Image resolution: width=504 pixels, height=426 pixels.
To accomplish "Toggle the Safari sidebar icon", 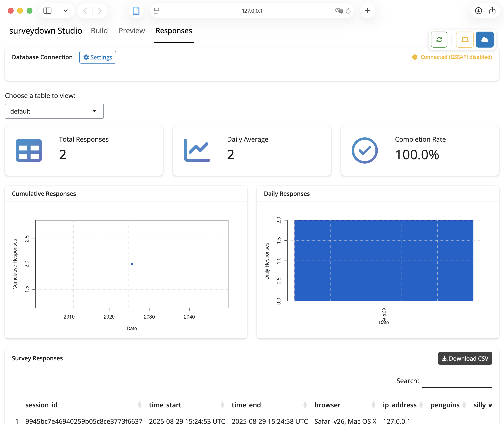I will click(x=47, y=11).
